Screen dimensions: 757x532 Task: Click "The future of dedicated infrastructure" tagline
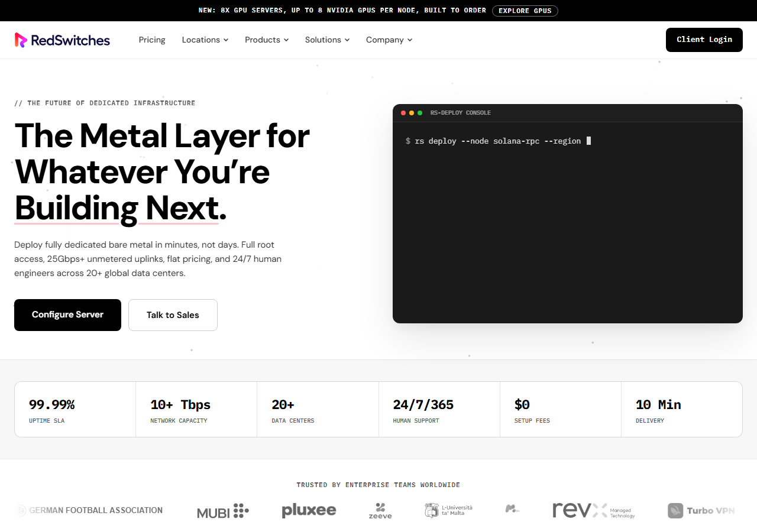[105, 103]
